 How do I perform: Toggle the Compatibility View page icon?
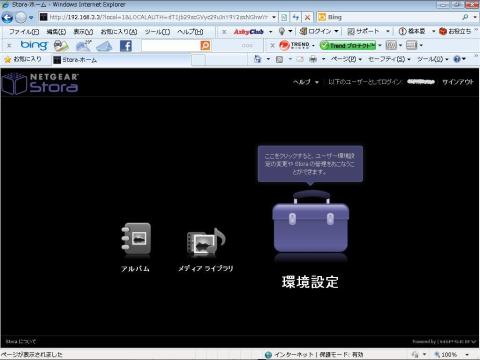(284, 17)
